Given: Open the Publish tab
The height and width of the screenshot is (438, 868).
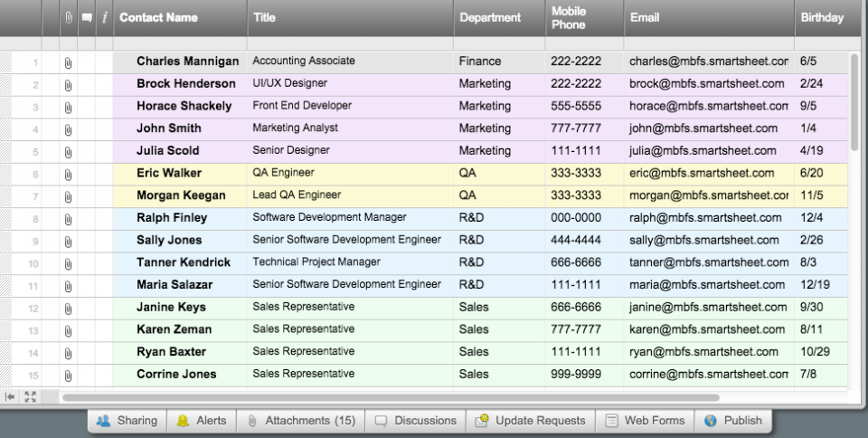Looking at the screenshot, I should [733, 421].
